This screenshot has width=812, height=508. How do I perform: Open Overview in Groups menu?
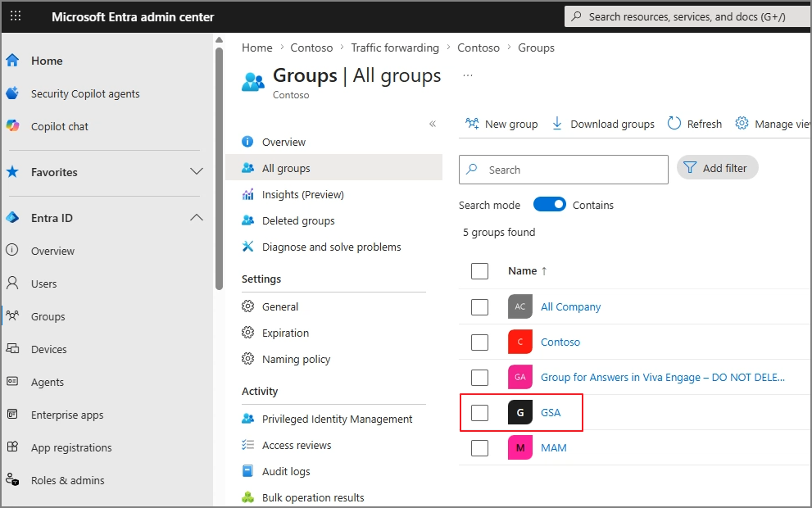coord(284,142)
